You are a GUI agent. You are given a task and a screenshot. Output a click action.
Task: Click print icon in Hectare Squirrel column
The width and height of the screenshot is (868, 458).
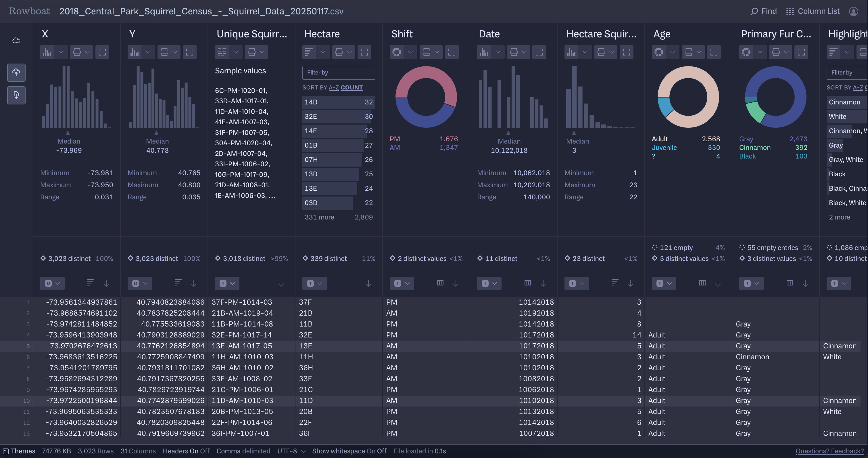[x=601, y=52]
